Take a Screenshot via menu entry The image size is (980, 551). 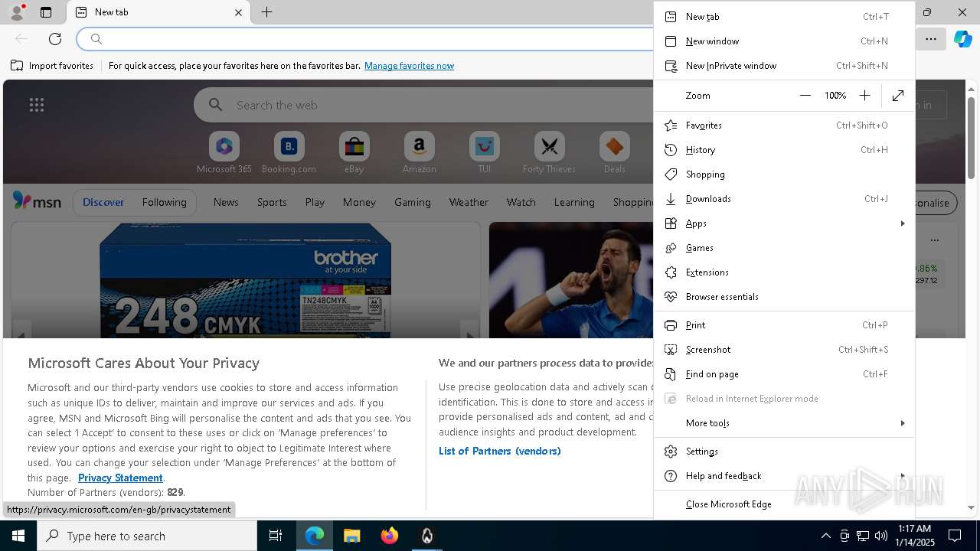click(785, 350)
